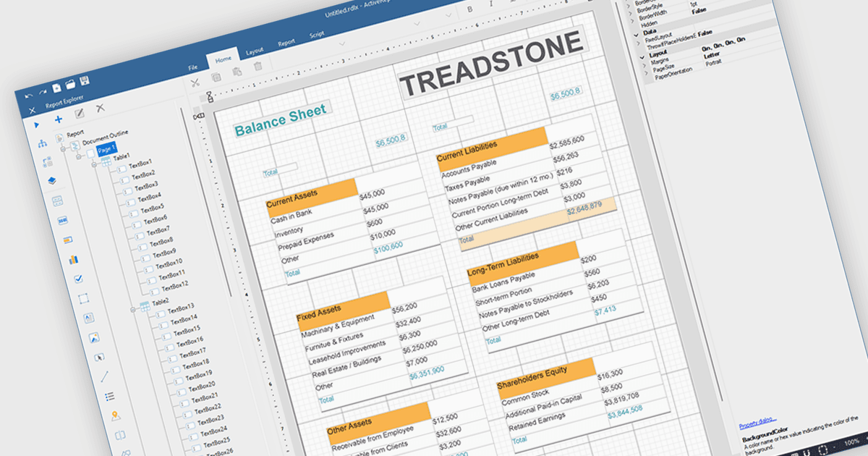Click the pencil Edit icon in Report Explorer
Screen dimensions: 868x456
[80, 114]
